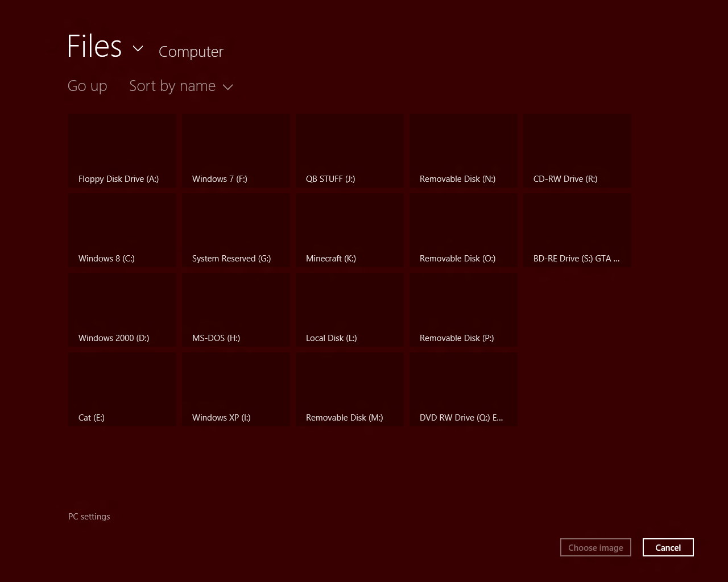Select the Local Disk (L:) tile
This screenshot has width=728, height=582.
(x=349, y=310)
